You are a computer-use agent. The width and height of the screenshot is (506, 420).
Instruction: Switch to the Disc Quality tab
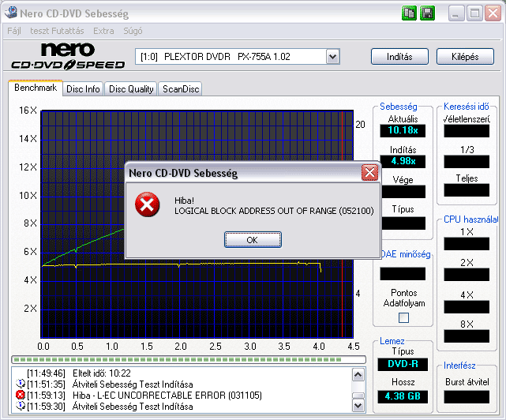click(131, 89)
